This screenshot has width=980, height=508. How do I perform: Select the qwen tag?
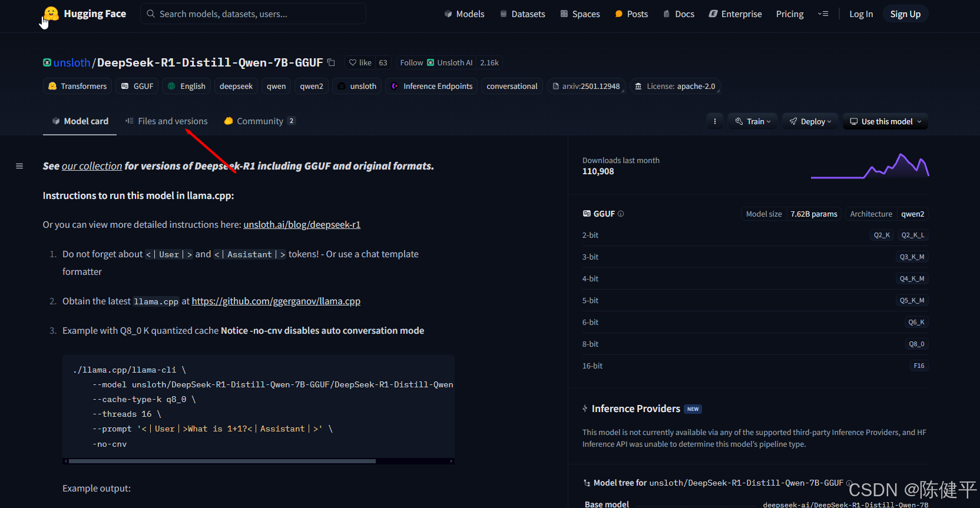[276, 86]
